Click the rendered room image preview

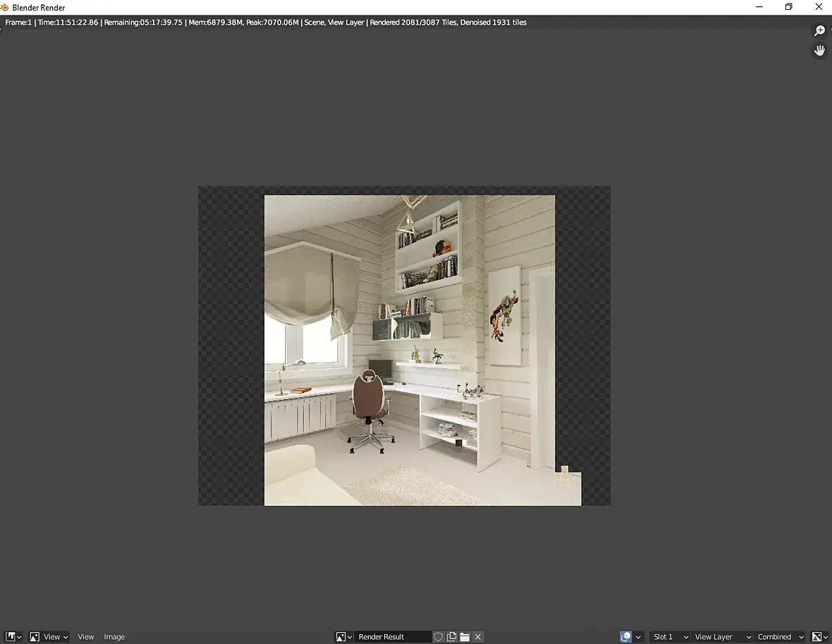click(409, 350)
